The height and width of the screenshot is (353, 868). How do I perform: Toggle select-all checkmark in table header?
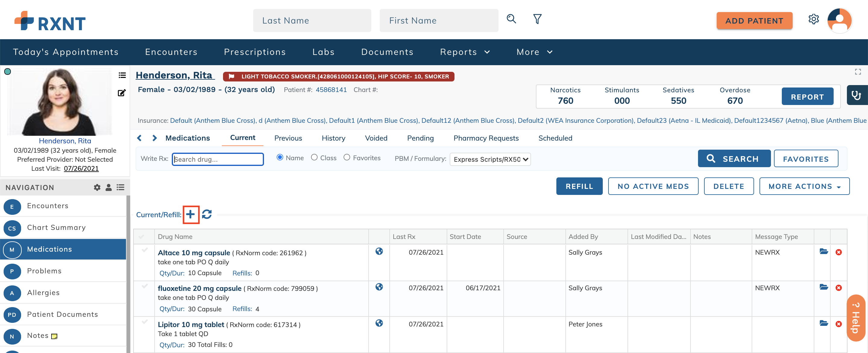tap(142, 237)
